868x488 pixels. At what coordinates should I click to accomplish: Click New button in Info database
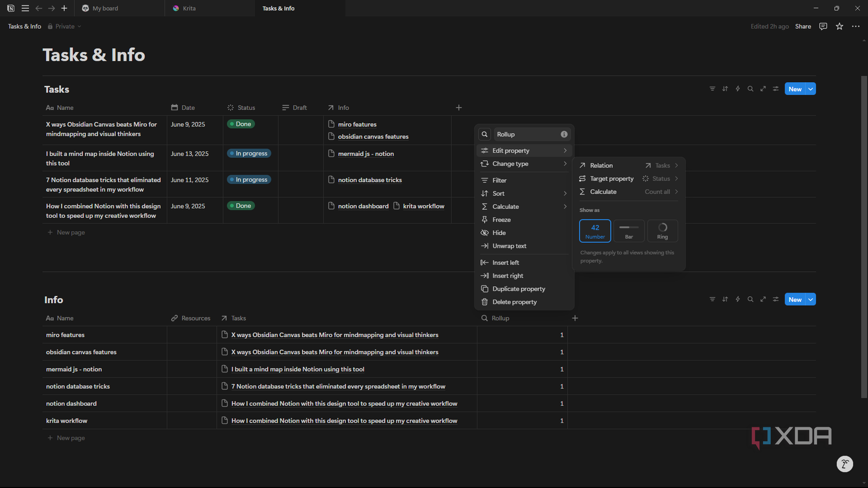pos(795,300)
